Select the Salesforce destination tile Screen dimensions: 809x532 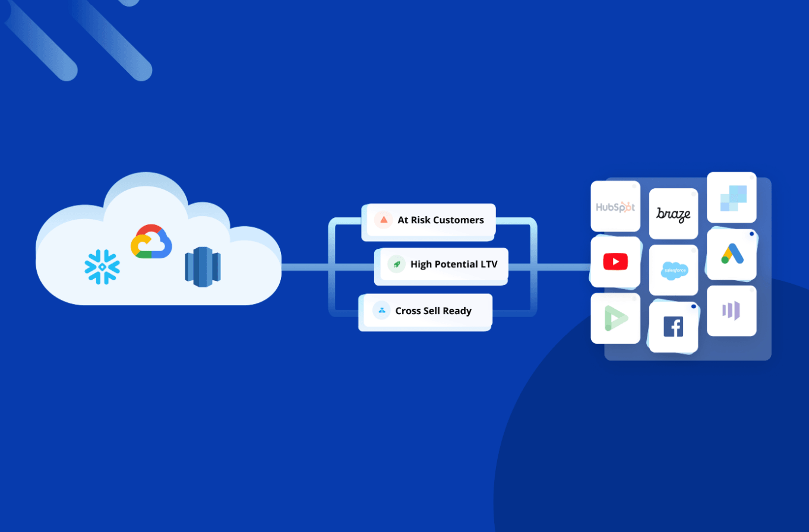(674, 270)
